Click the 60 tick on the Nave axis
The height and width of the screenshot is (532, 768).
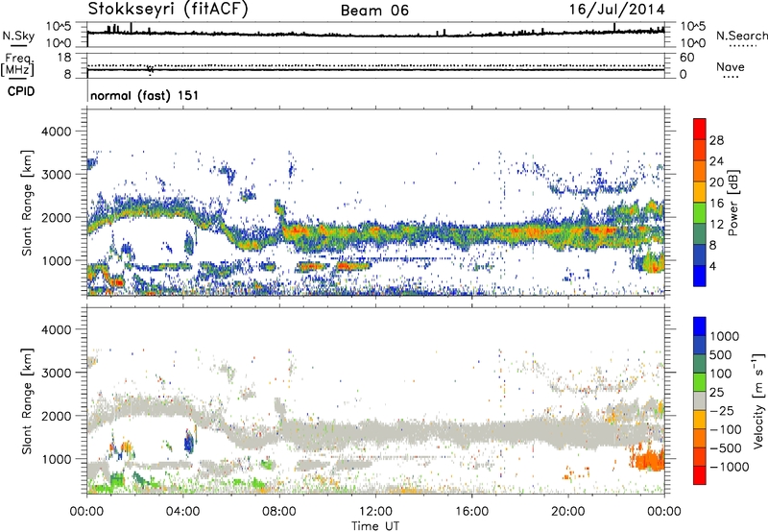pyautogui.click(x=686, y=58)
